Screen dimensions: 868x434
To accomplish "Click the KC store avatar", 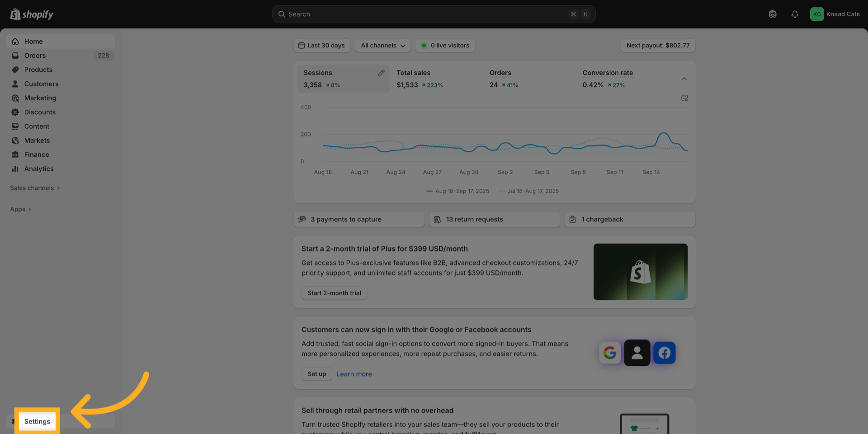I will pos(817,14).
